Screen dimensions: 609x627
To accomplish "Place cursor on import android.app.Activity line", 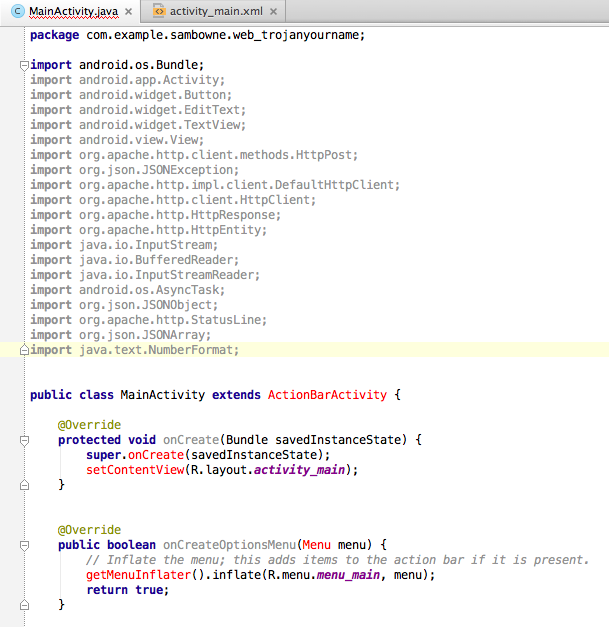I will tap(128, 80).
